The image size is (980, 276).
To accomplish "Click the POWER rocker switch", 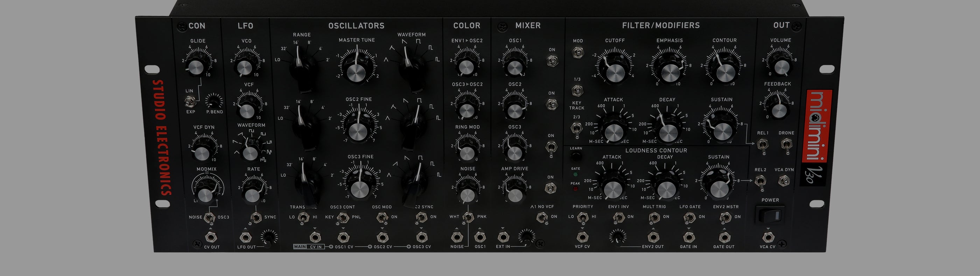I will pyautogui.click(x=771, y=215).
